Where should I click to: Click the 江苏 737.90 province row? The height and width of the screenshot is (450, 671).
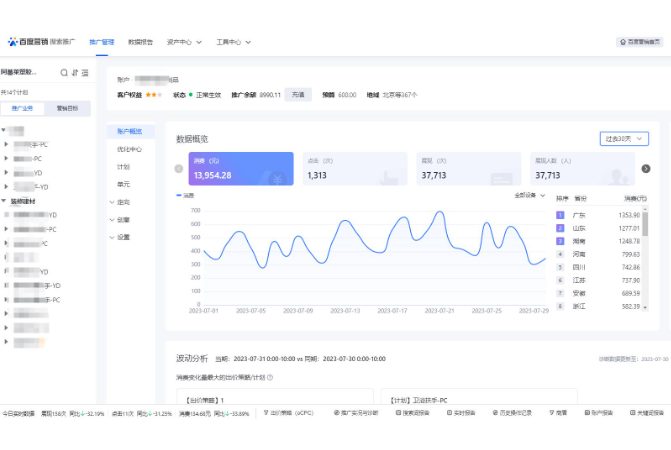point(598,280)
